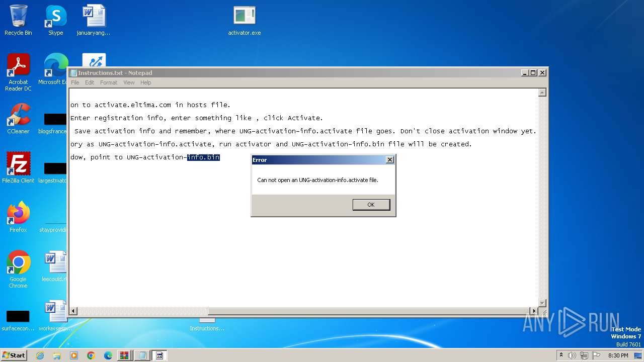Open Windows Explorer from taskbar
This screenshot has width=644, height=362.
coord(57,355)
